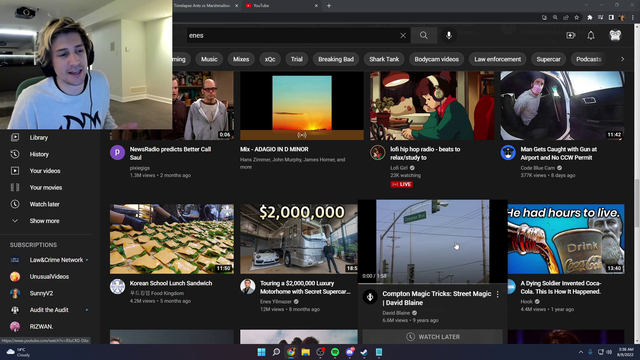
Task: Click the search magnifier button
Action: point(424,36)
